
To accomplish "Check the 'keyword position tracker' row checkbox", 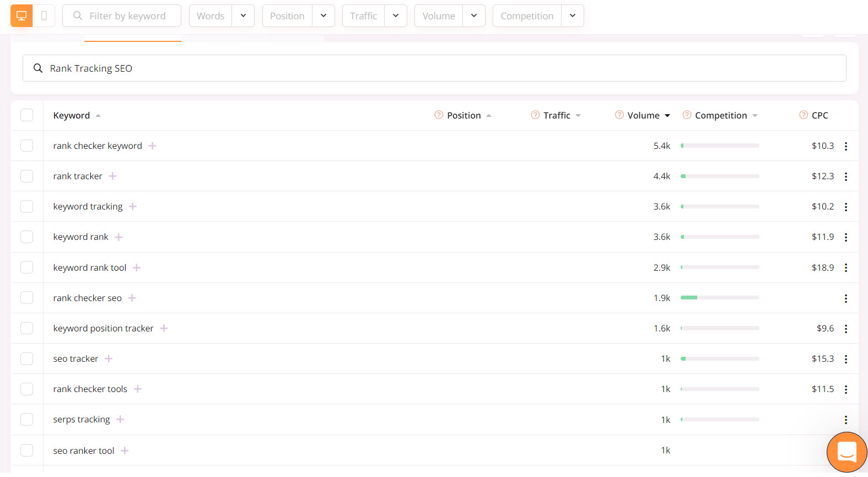I will [26, 328].
